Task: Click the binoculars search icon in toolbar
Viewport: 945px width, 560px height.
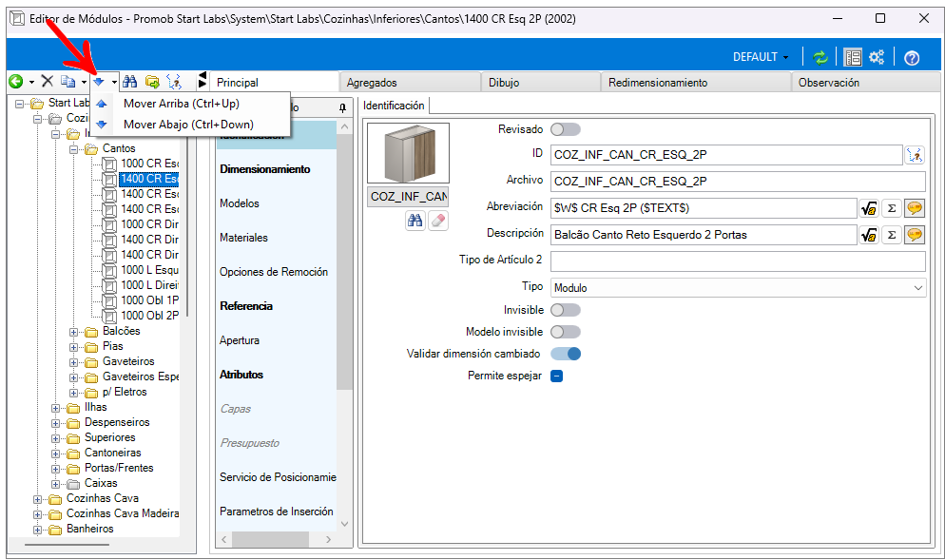Action: click(x=130, y=82)
